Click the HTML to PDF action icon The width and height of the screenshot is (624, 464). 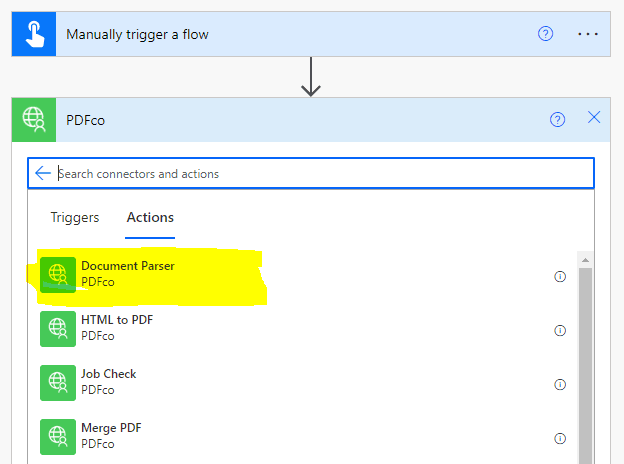click(58, 329)
